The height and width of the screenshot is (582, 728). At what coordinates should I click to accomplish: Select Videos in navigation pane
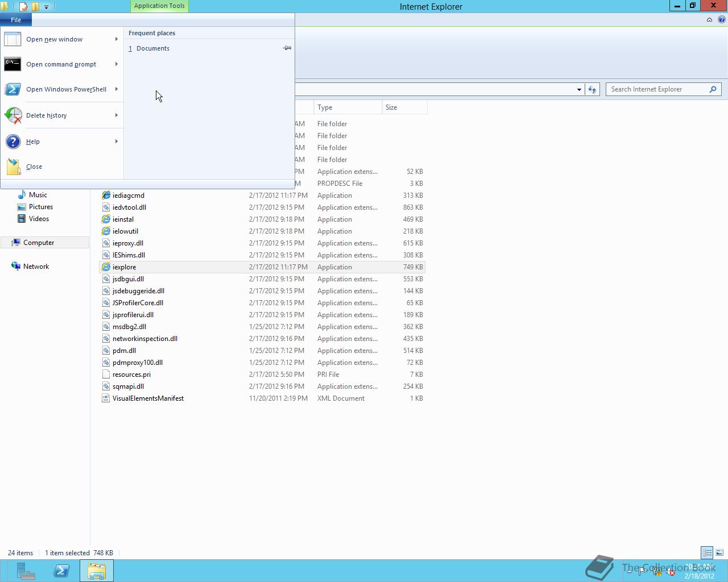click(x=39, y=219)
